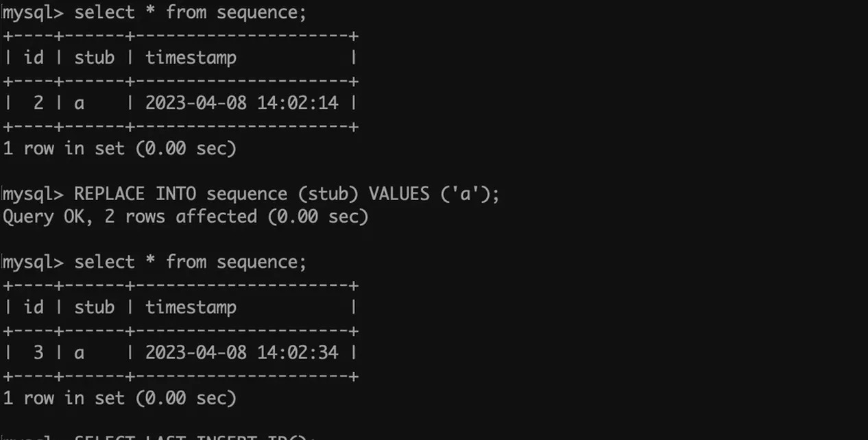Click the first '1 row in set' message

[x=119, y=148]
